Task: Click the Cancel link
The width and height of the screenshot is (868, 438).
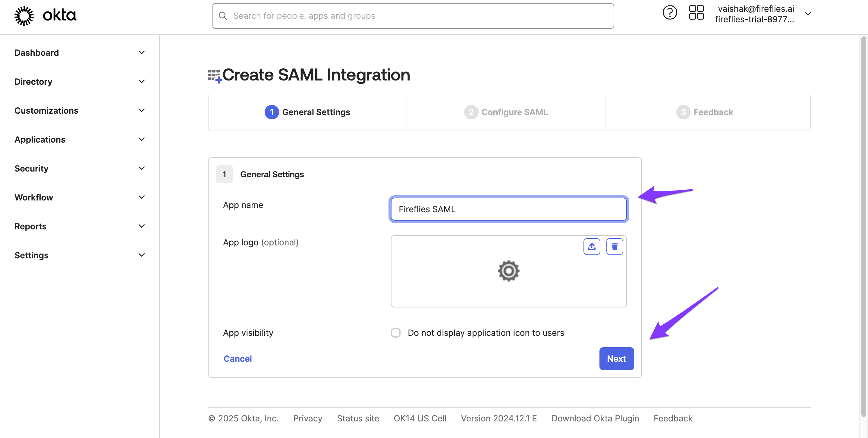Action: point(237,358)
